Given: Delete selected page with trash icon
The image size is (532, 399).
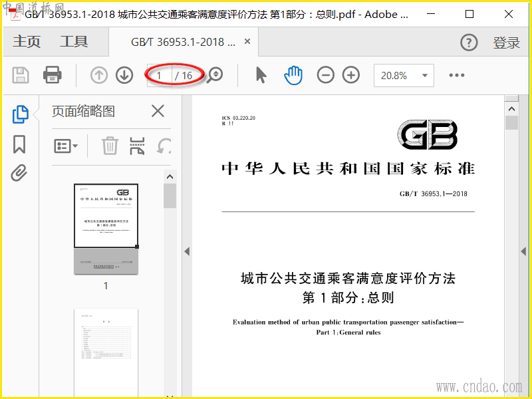Looking at the screenshot, I should click(x=110, y=146).
